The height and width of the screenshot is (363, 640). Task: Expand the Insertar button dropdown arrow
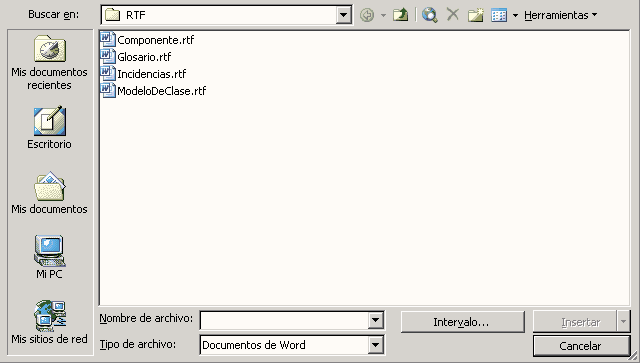pyautogui.click(x=623, y=322)
